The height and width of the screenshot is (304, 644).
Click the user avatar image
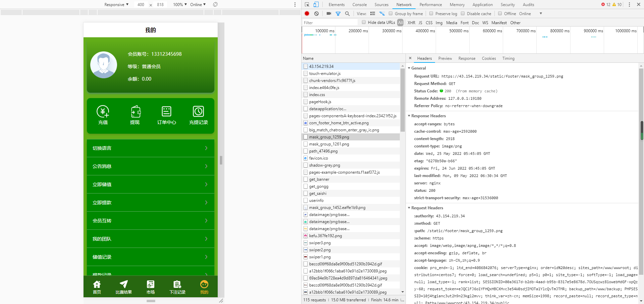[104, 65]
